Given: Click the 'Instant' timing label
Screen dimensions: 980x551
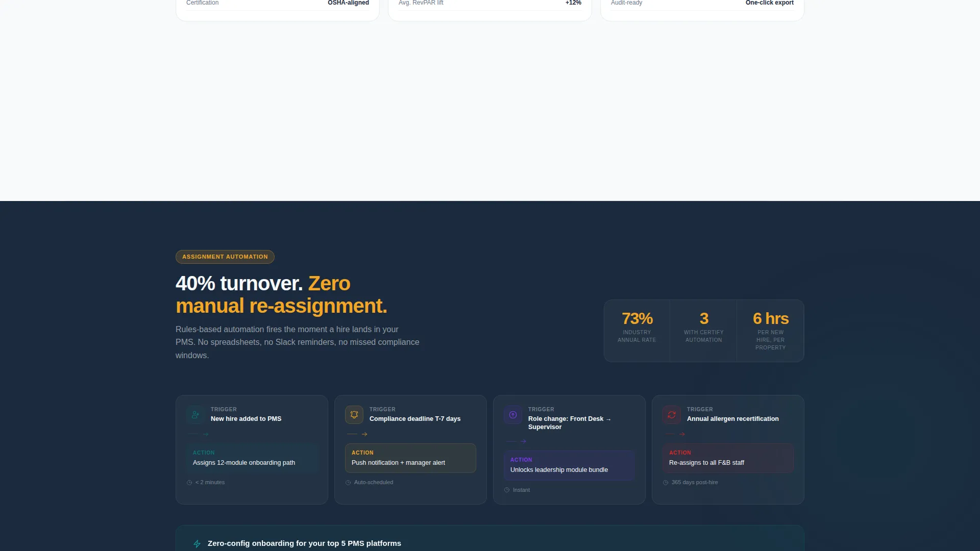Looking at the screenshot, I should pos(521,490).
